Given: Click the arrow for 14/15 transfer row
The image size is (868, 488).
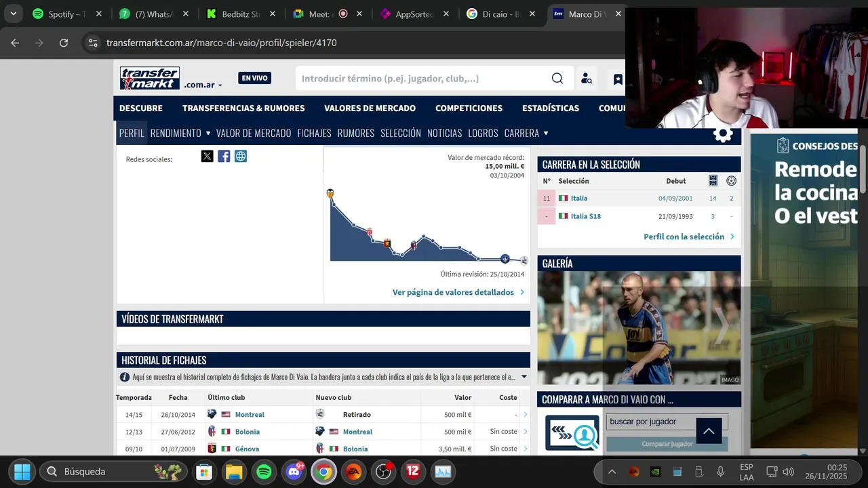Looking at the screenshot, I should click(526, 415).
